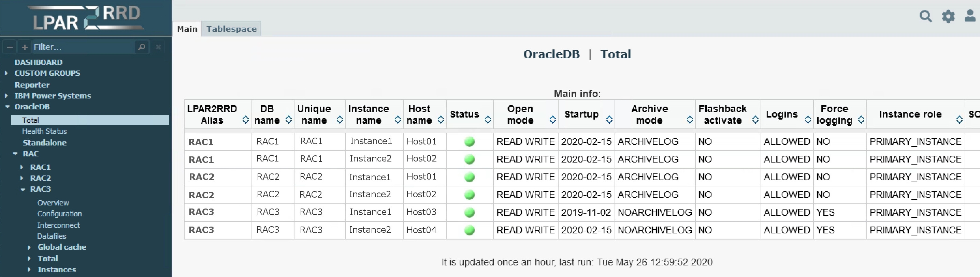The height and width of the screenshot is (277, 980).
Task: Click RAC1 alias in Instance1 row
Action: (201, 142)
